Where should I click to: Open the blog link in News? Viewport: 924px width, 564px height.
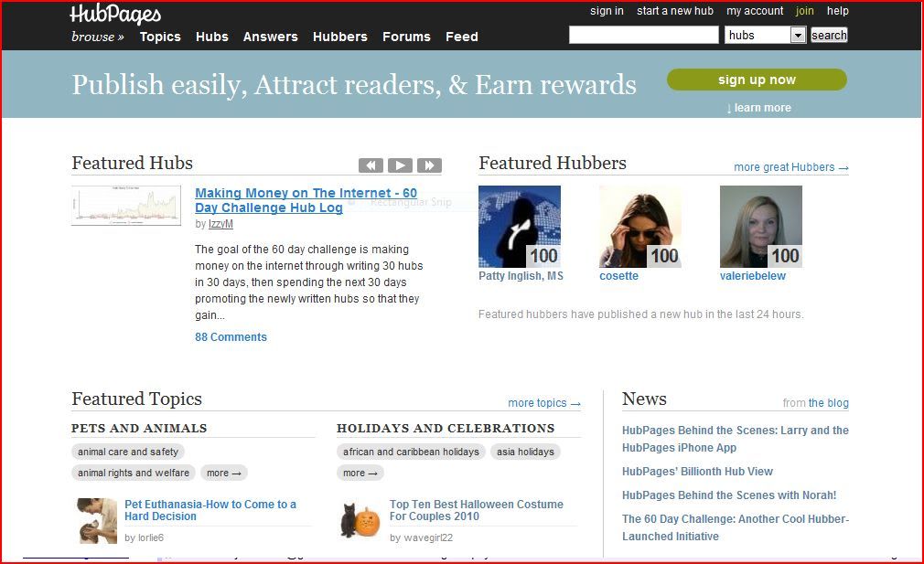829,403
